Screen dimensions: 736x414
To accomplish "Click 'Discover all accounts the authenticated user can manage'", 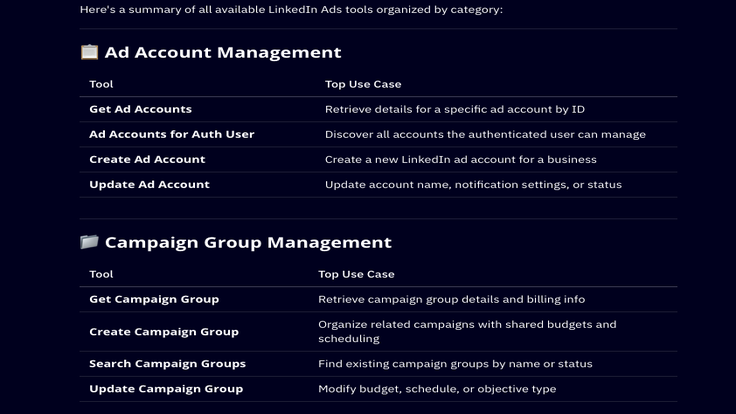I will click(485, 134).
